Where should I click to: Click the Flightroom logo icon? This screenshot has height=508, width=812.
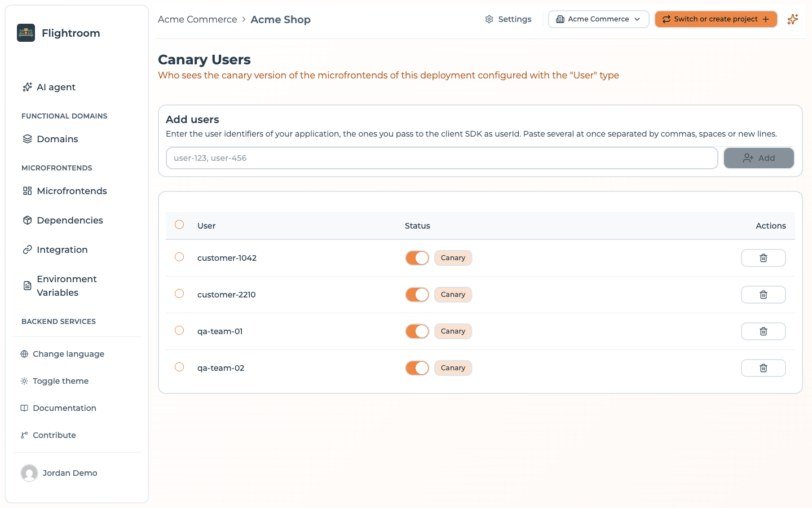pyautogui.click(x=26, y=33)
